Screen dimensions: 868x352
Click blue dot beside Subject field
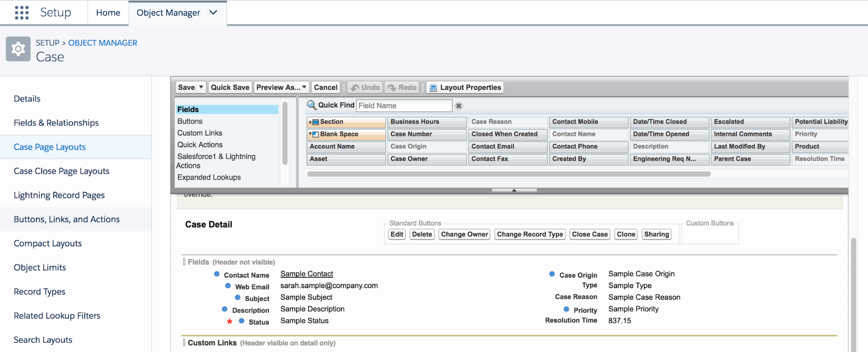point(238,297)
